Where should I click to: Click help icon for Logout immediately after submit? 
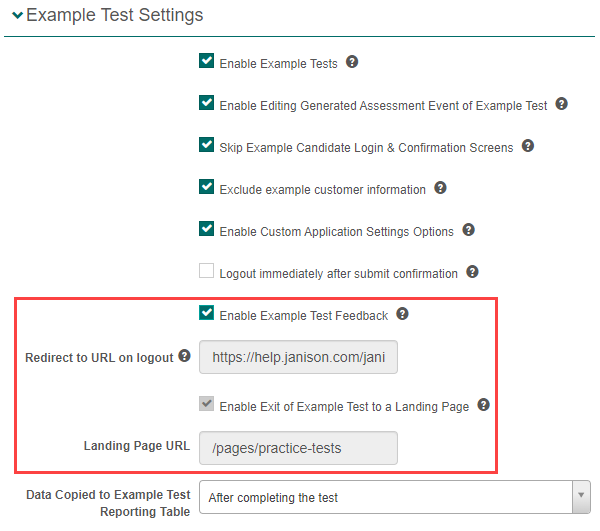point(472,272)
